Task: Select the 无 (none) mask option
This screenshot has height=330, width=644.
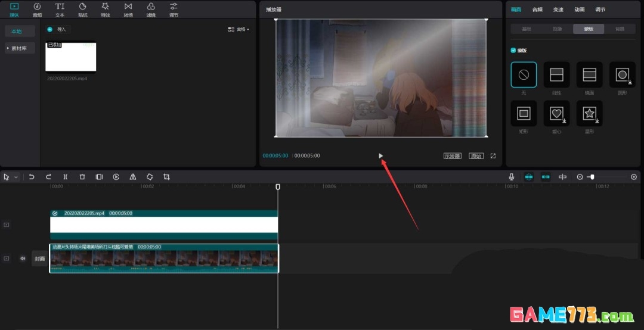Action: (x=524, y=74)
